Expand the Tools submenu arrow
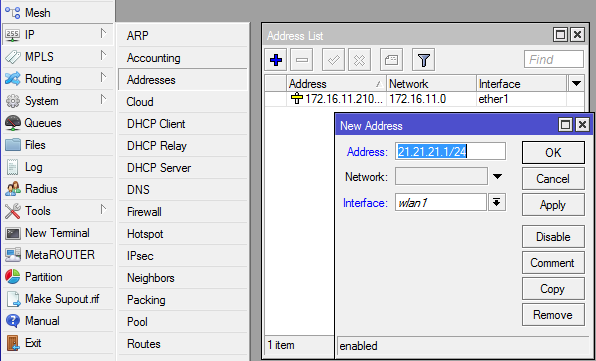 103,209
